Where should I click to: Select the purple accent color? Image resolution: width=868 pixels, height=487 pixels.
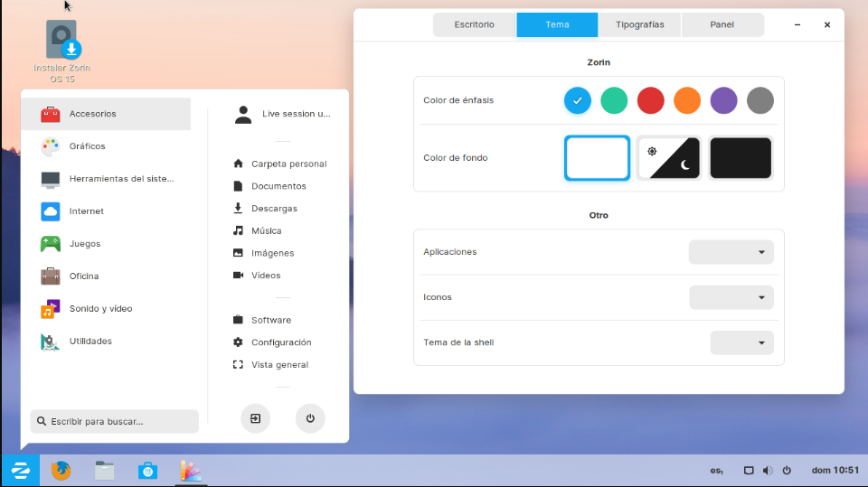click(x=723, y=100)
